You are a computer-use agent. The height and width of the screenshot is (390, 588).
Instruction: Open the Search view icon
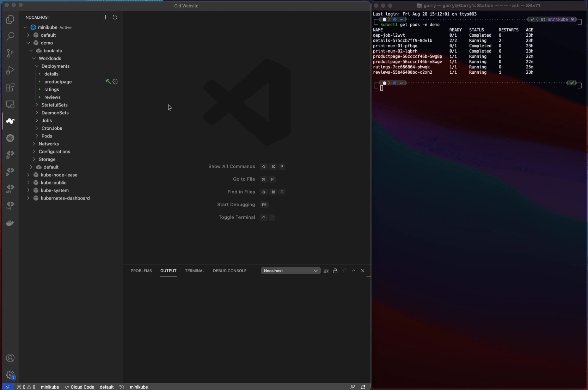10,36
